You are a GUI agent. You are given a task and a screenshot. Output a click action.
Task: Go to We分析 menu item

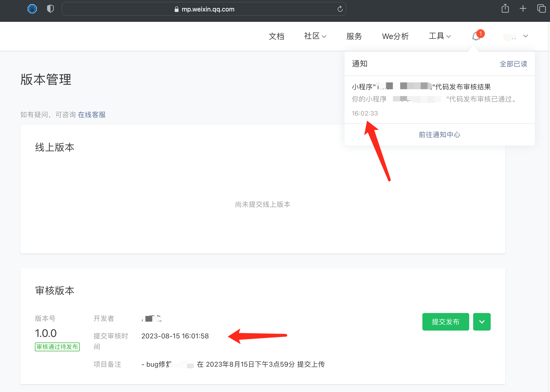click(395, 36)
